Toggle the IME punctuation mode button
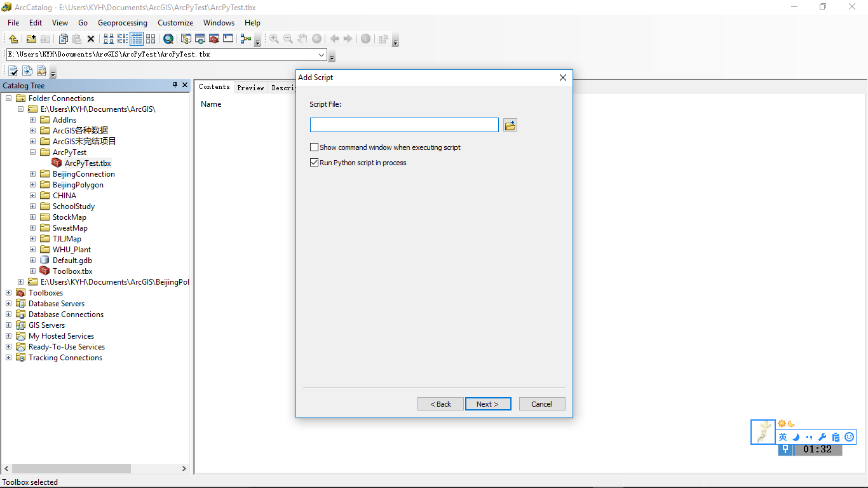The height and width of the screenshot is (488, 868). (809, 437)
